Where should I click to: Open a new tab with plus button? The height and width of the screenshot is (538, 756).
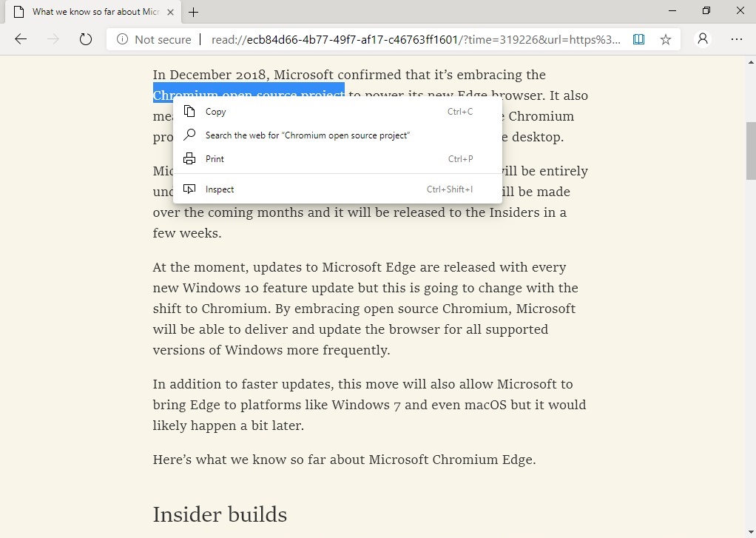[193, 12]
